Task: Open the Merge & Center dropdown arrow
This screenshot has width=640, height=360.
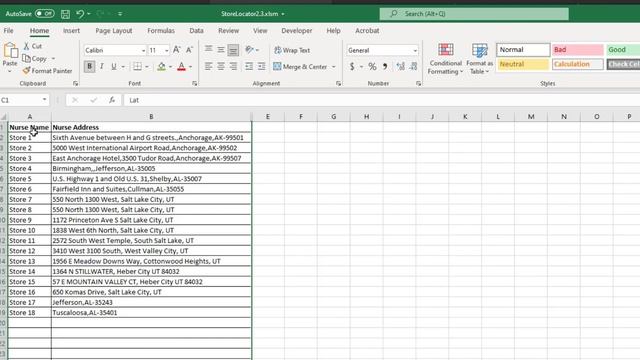Action: coord(333,67)
